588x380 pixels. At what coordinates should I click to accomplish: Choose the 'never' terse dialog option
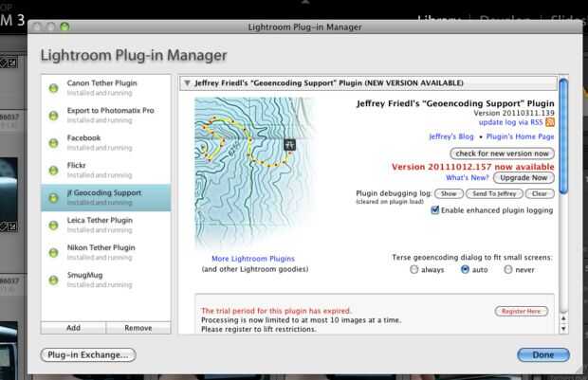click(508, 269)
